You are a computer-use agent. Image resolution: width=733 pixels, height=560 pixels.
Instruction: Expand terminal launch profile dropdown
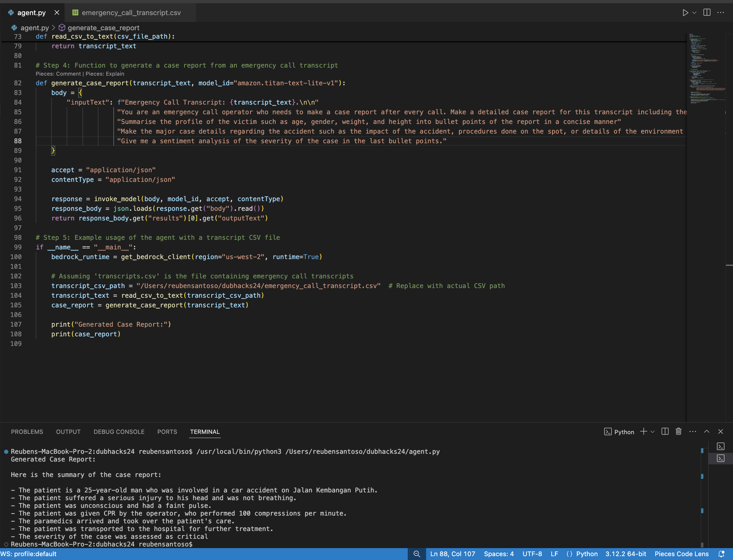[652, 432]
